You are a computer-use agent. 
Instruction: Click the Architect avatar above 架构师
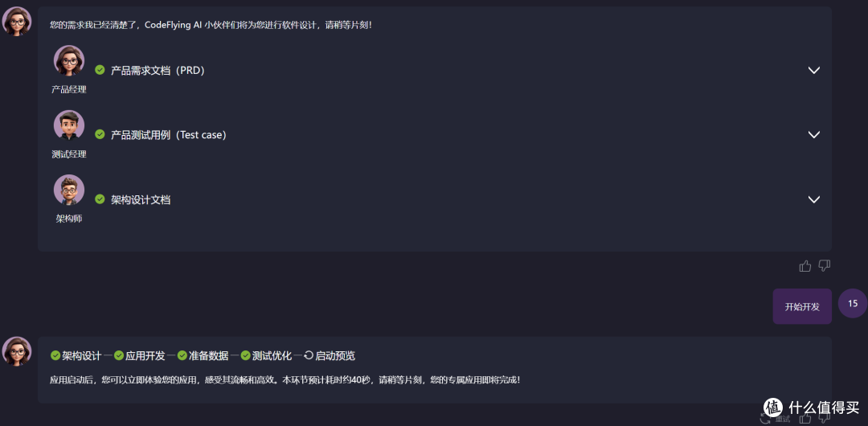pos(69,190)
